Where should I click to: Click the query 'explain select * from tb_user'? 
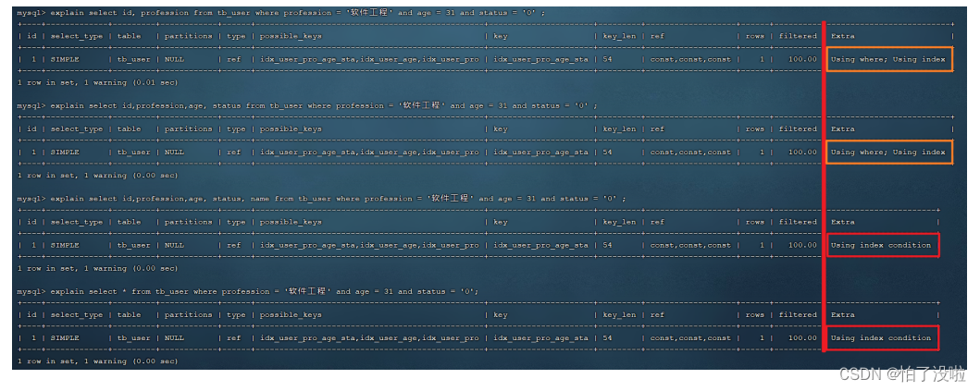tap(265, 292)
